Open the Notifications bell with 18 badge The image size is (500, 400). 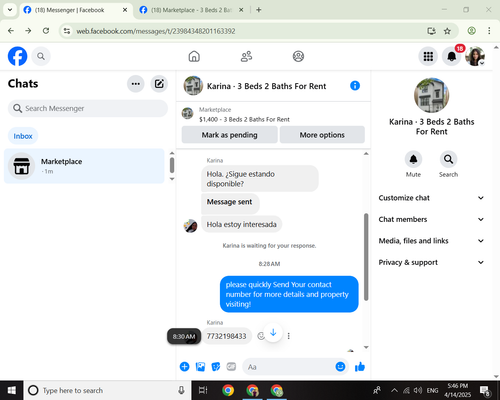452,56
